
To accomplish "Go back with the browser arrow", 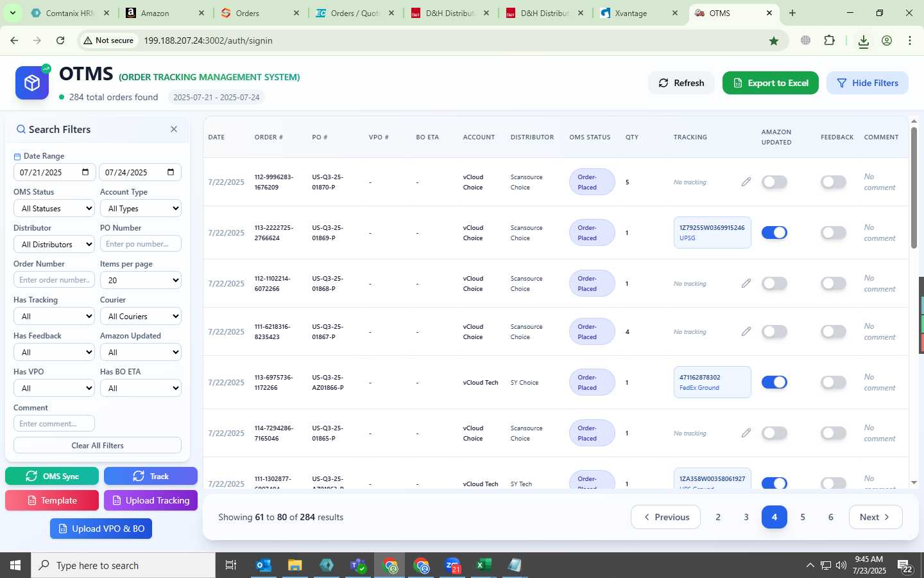I will (14, 40).
